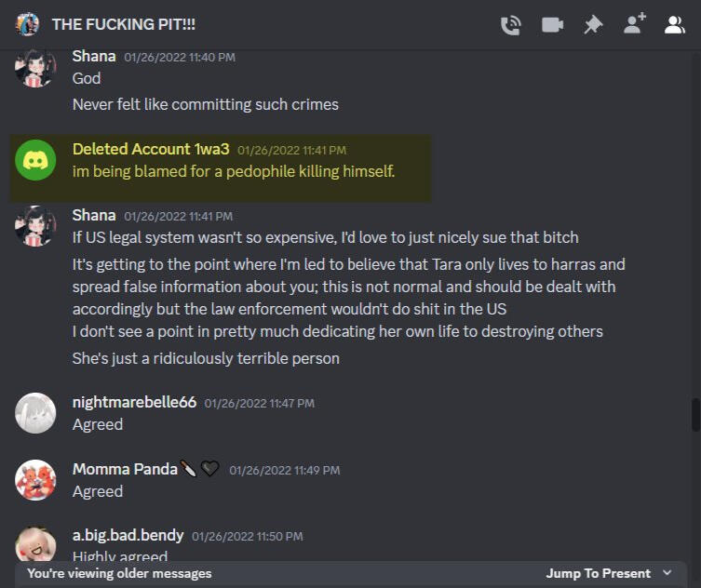Click Momma Panda's avatar
The width and height of the screenshot is (701, 588).
(35, 480)
